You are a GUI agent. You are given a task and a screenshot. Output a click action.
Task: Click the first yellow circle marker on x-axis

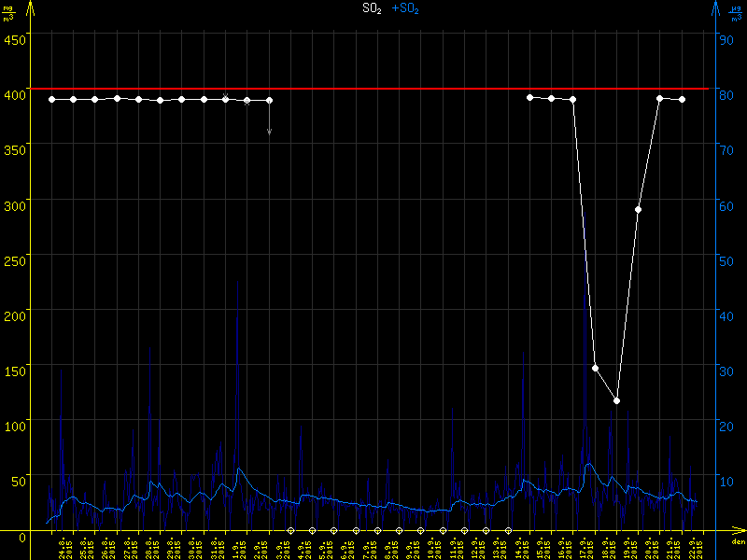[290, 530]
